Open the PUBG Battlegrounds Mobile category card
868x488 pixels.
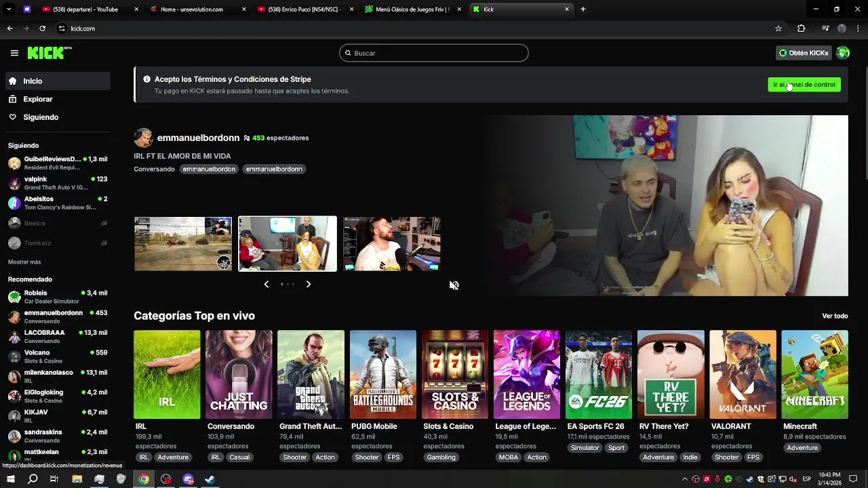[x=383, y=374]
